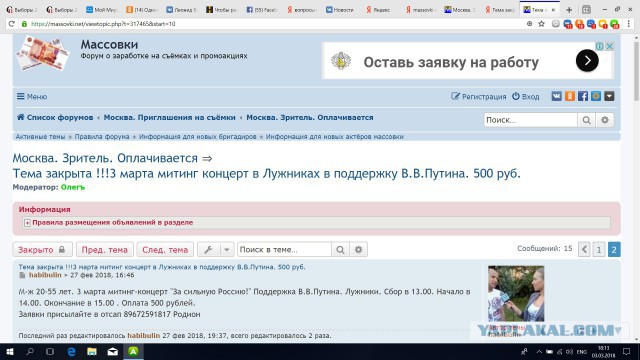
Task: Open the ad info icon
Action: [x=600, y=46]
